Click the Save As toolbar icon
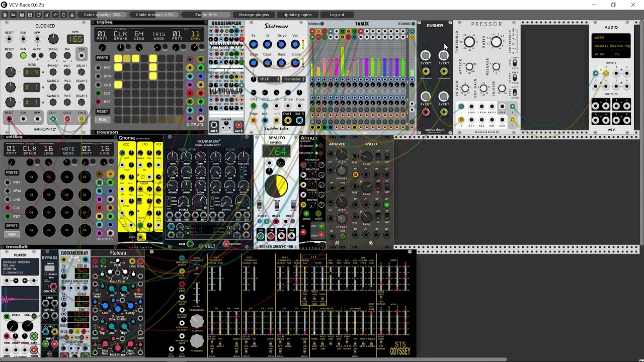 (x=31, y=15)
